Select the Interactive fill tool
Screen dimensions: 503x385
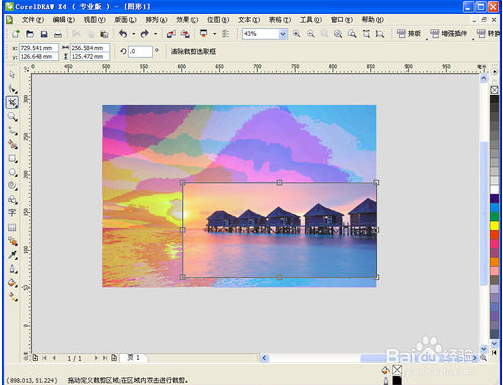[x=12, y=296]
